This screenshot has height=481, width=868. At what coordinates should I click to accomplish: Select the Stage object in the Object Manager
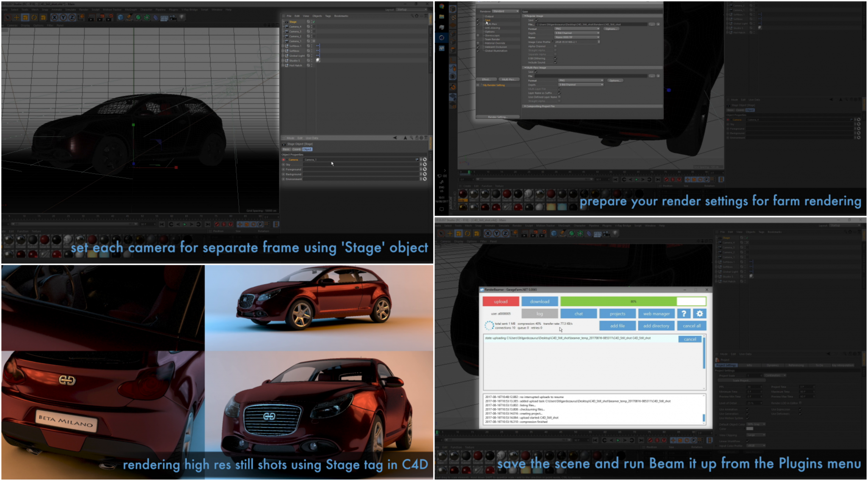coord(293,22)
